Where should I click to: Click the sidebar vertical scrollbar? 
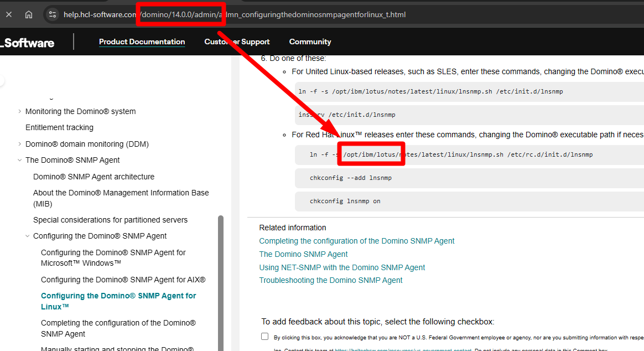(221, 277)
